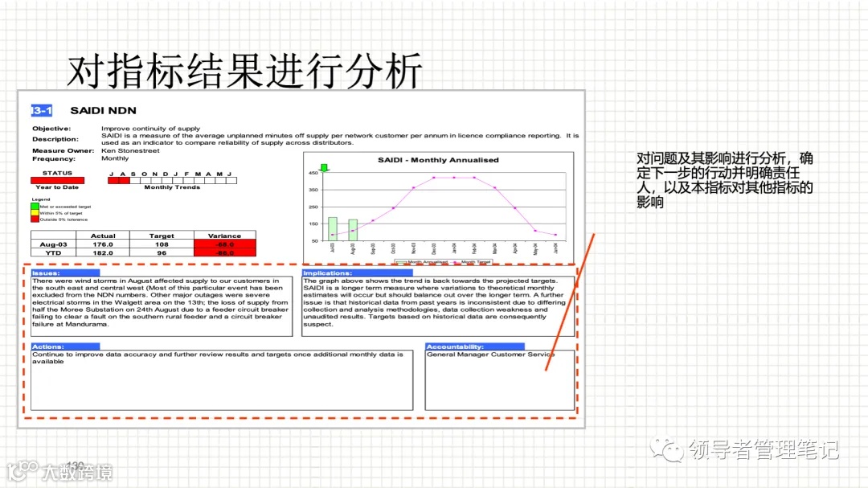Select the YTD target value 96

162,252
